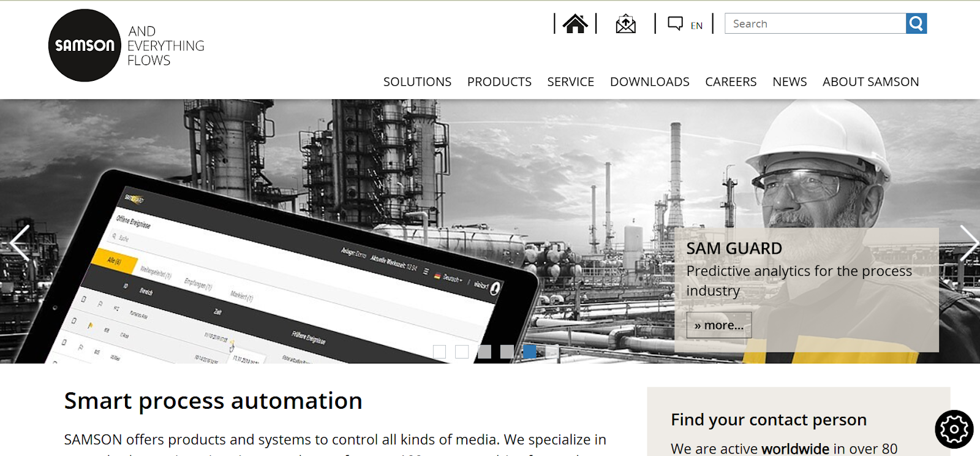Open the DOWNLOADS menu
The height and width of the screenshot is (456, 980).
point(649,82)
